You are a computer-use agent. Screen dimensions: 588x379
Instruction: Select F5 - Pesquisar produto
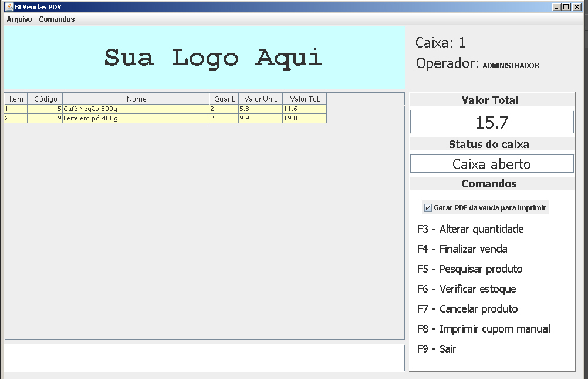469,269
